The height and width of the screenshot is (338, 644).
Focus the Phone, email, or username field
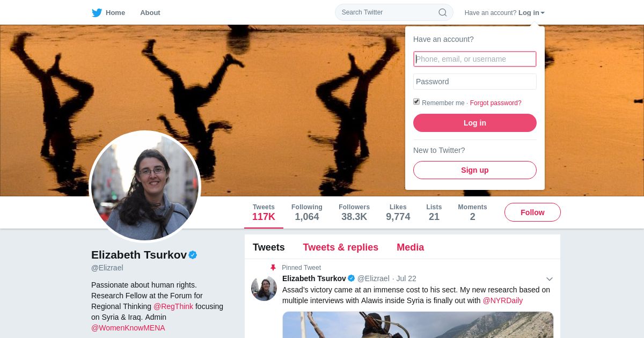[475, 59]
